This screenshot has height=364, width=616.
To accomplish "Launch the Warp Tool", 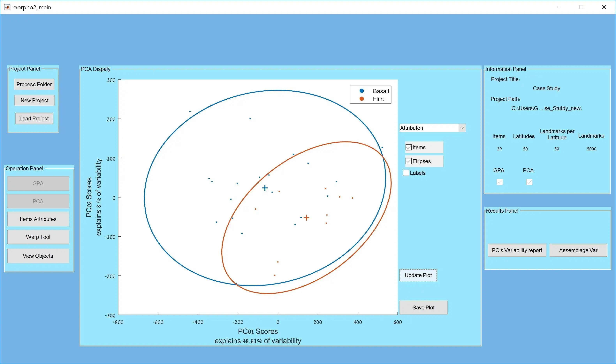I will (38, 237).
